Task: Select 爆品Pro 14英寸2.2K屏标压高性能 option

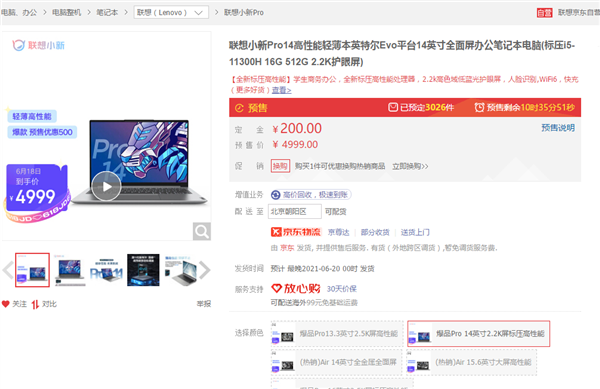Action: (x=478, y=334)
